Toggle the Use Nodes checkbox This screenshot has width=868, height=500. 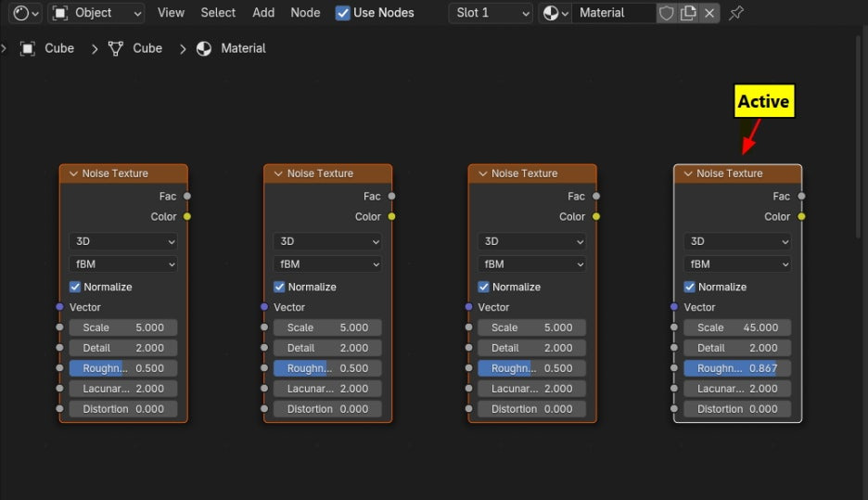pyautogui.click(x=343, y=13)
